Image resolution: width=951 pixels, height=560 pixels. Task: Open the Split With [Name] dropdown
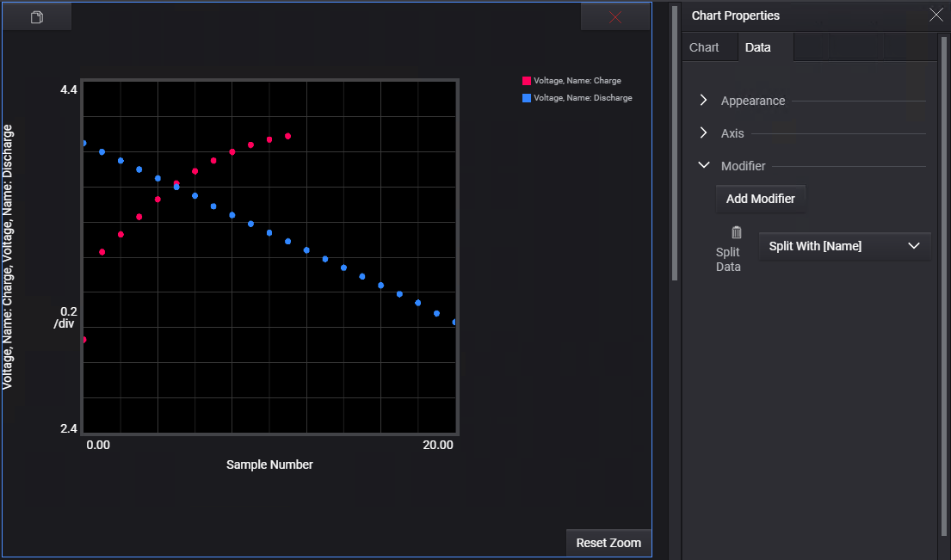point(844,246)
